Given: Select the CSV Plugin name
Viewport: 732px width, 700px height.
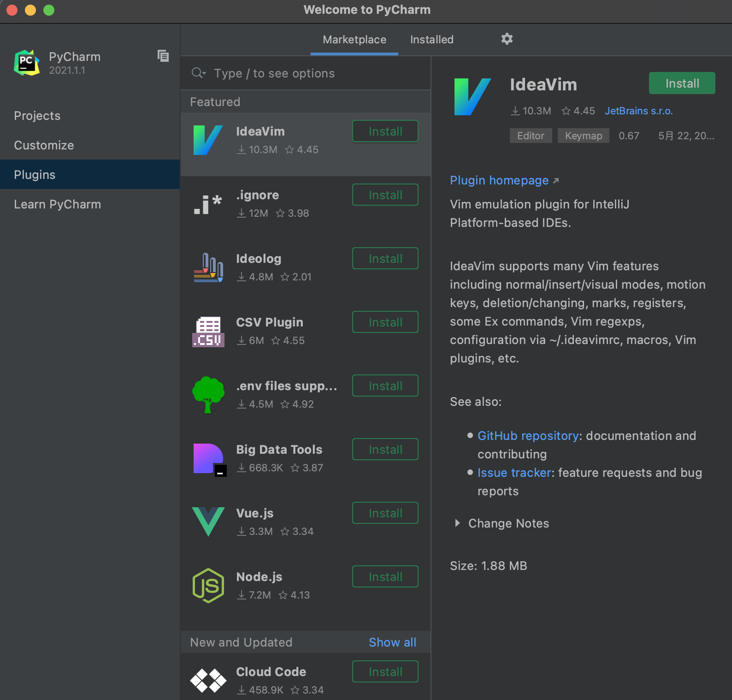Looking at the screenshot, I should (x=270, y=322).
